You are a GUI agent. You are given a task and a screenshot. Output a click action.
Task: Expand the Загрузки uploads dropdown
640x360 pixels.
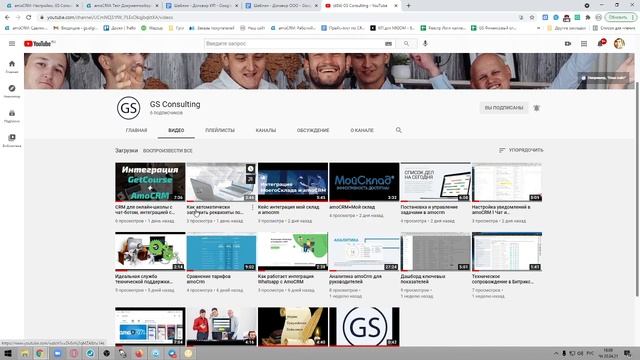coord(127,151)
